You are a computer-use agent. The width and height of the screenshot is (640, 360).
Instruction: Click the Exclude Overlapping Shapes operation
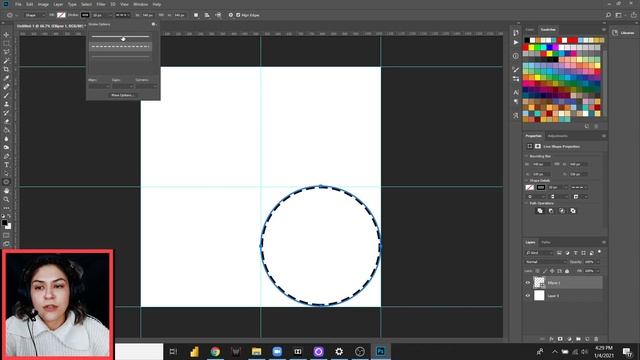point(573,211)
